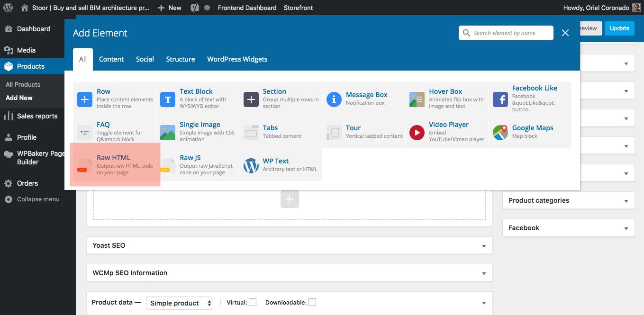Image resolution: width=644 pixels, height=315 pixels.
Task: Choose the Section element icon
Action: 251,99
